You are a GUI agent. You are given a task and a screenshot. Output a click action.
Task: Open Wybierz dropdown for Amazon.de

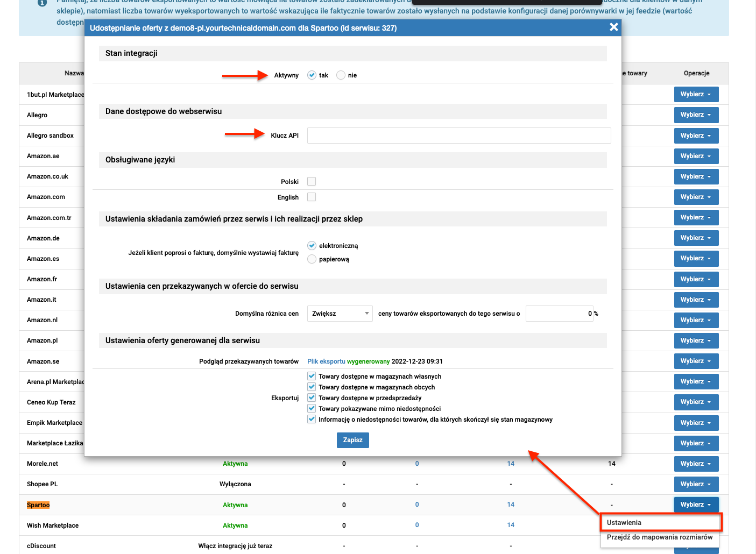point(696,238)
